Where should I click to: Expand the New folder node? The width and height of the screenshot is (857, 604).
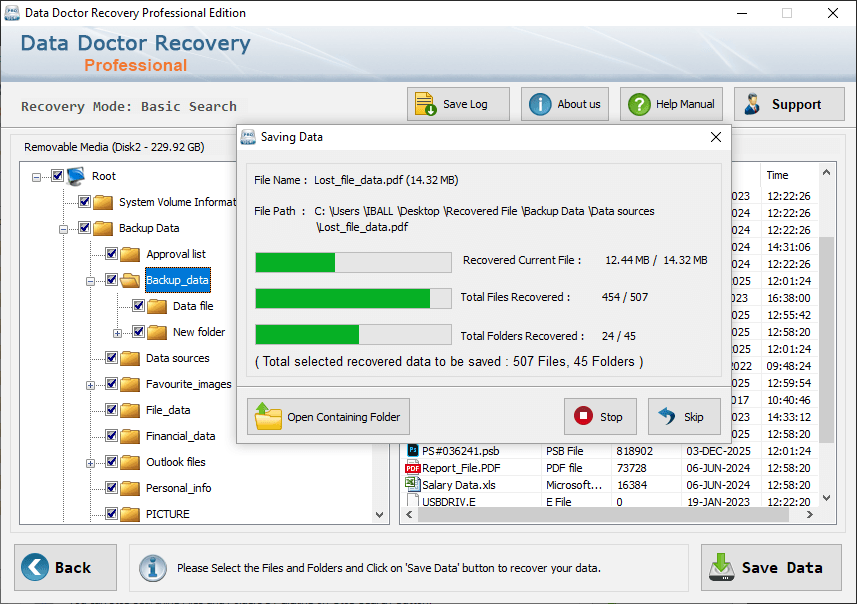pyautogui.click(x=117, y=333)
